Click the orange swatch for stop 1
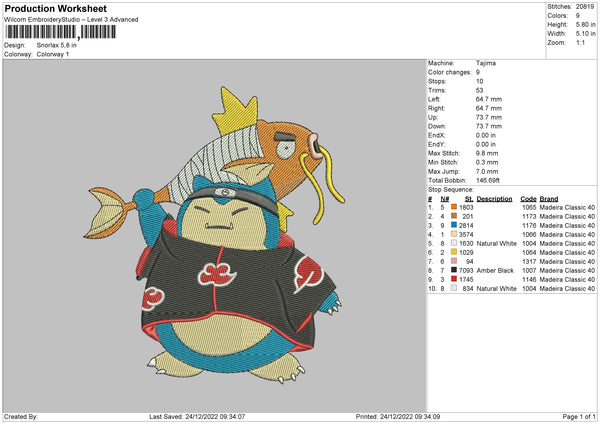600x424 pixels. 452,207
